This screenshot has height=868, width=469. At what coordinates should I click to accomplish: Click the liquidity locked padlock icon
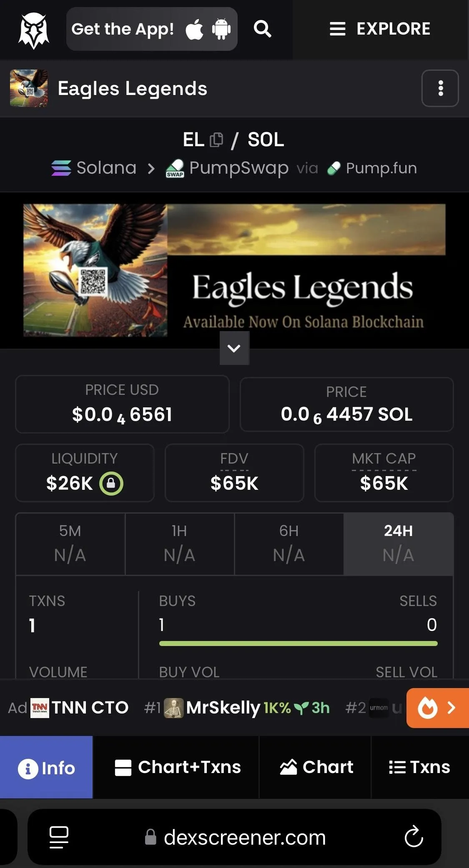pos(111,483)
